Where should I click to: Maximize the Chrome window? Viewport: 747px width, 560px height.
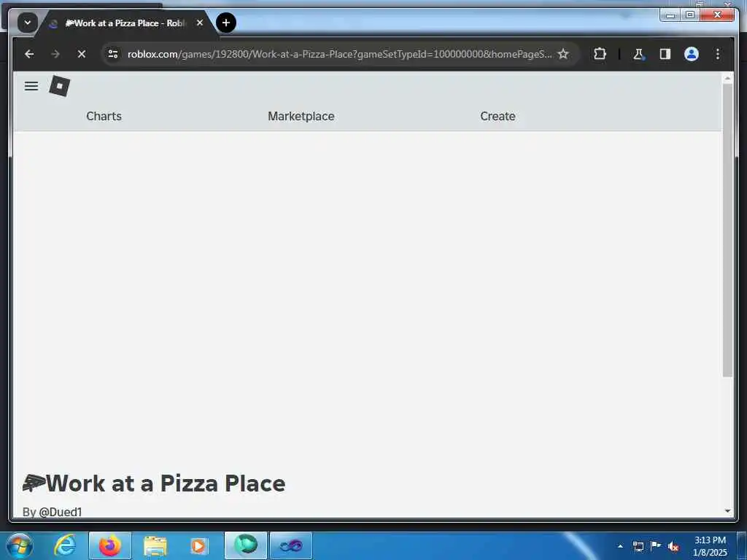(x=690, y=15)
